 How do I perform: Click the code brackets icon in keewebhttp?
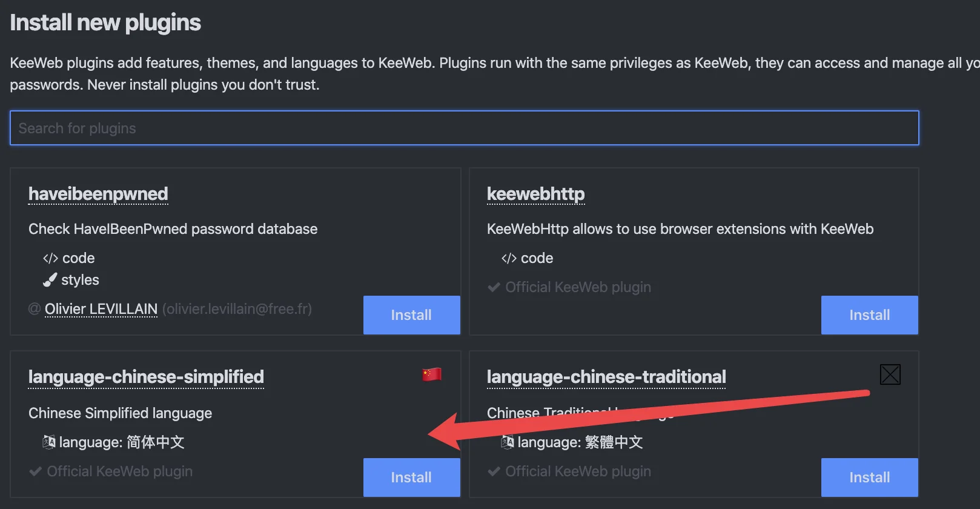tap(509, 259)
